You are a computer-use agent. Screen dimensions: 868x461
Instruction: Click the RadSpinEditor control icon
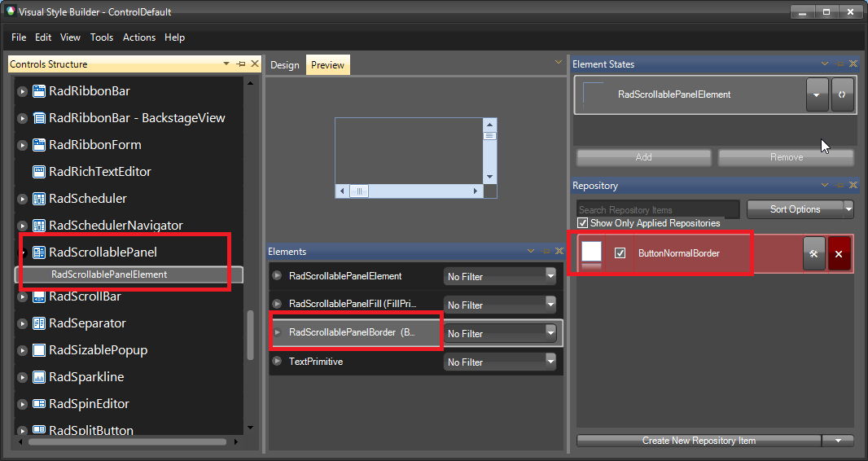(39, 404)
